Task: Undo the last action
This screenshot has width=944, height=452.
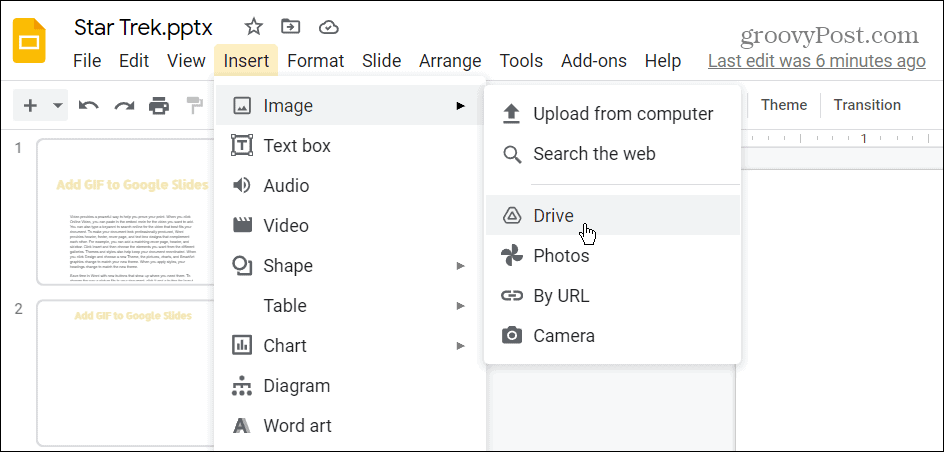Action: (88, 106)
